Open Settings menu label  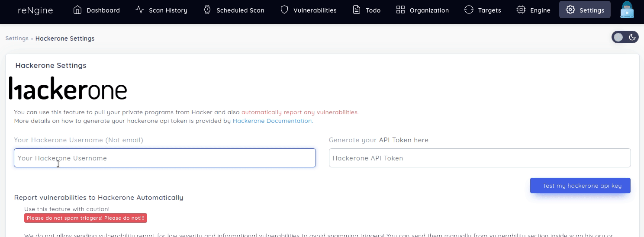(x=592, y=10)
